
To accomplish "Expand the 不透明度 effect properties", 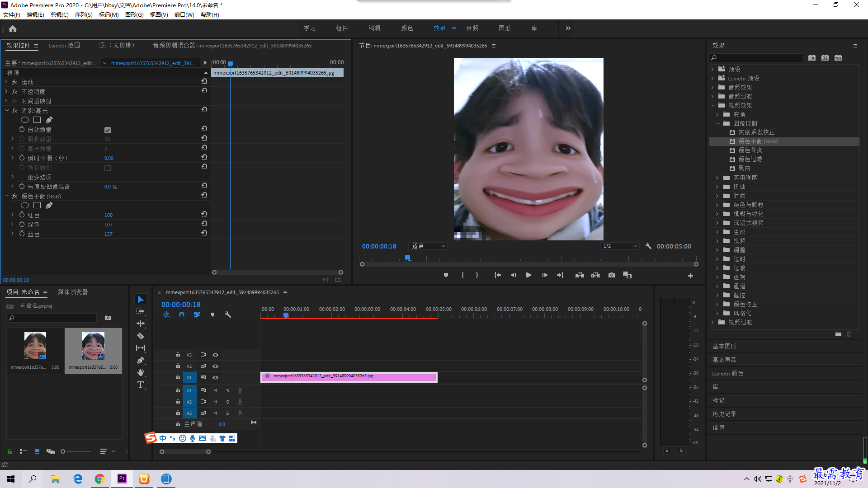I will tap(6, 92).
